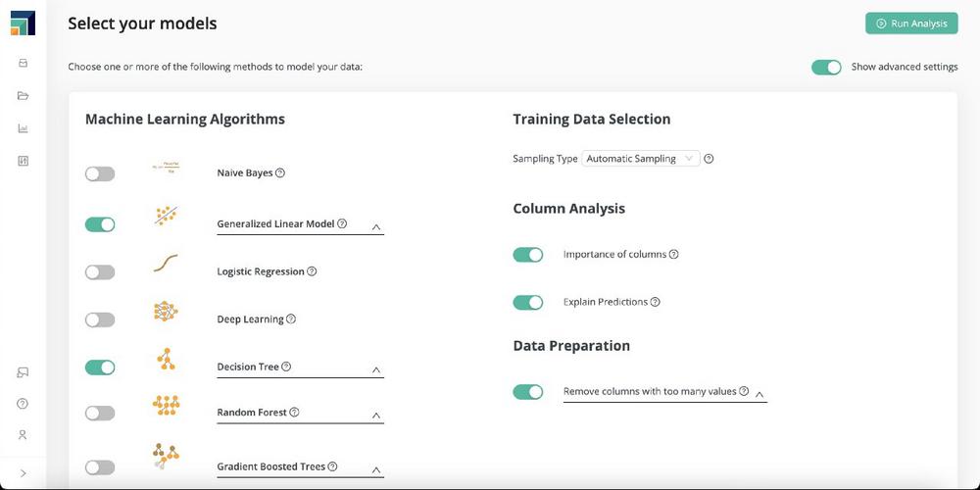Image resolution: width=980 pixels, height=490 pixels.
Task: Collapse Random Forest settings chevron
Action: pyautogui.click(x=376, y=416)
